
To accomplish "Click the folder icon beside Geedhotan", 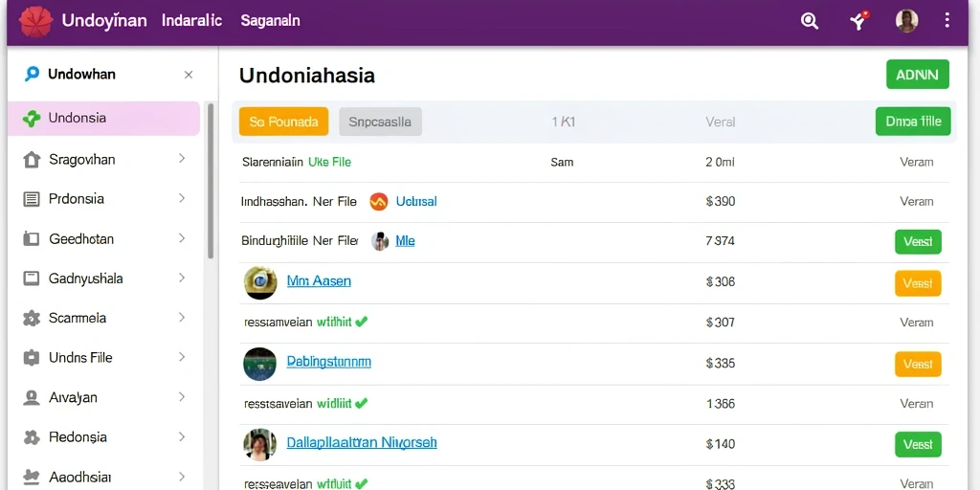I will (x=32, y=238).
